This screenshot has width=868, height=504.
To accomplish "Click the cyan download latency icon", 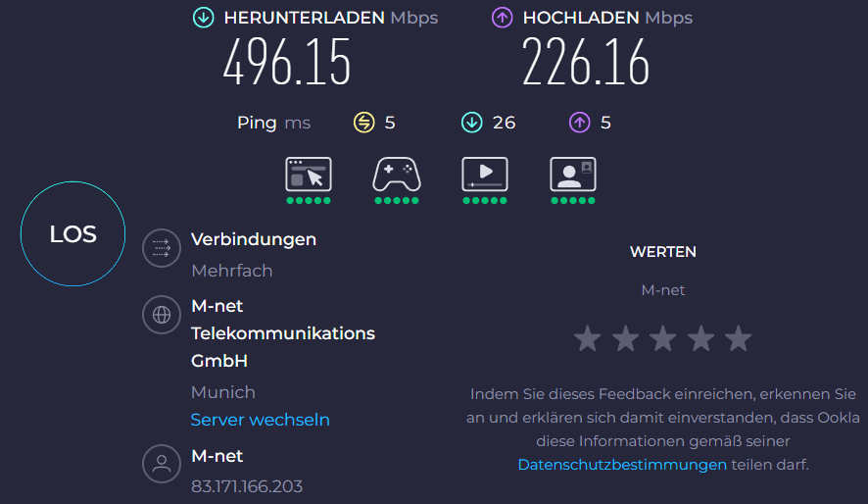I will (472, 123).
